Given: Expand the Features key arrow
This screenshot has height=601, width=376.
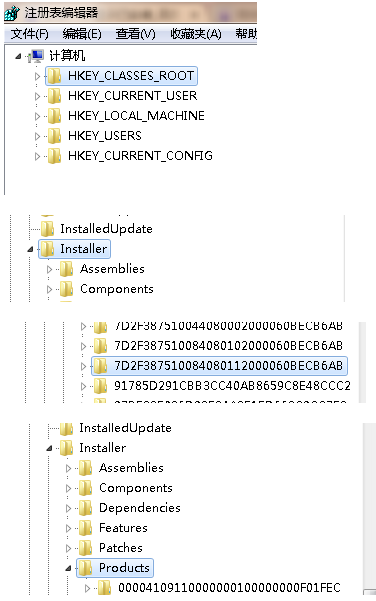Looking at the screenshot, I should [x=69, y=528].
